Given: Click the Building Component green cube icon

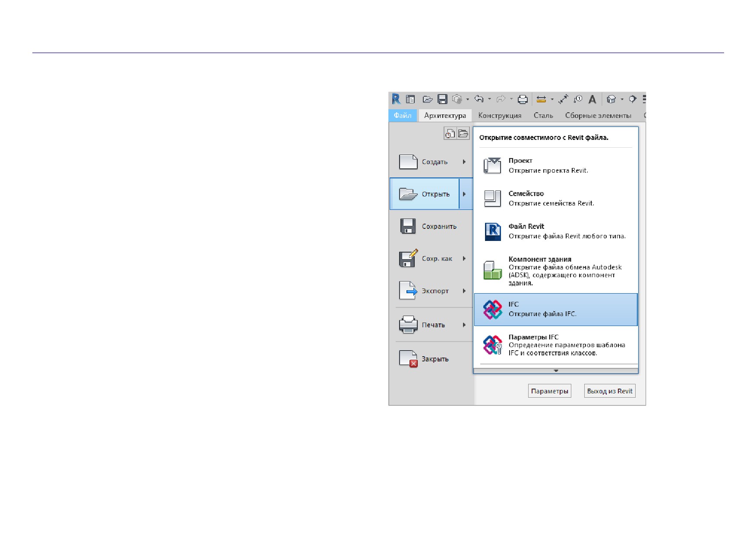Looking at the screenshot, I should coord(492,270).
